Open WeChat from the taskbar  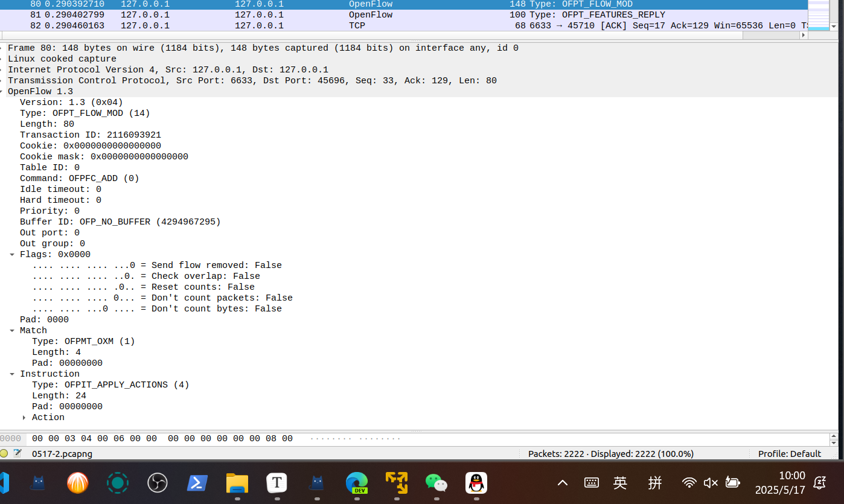[436, 483]
